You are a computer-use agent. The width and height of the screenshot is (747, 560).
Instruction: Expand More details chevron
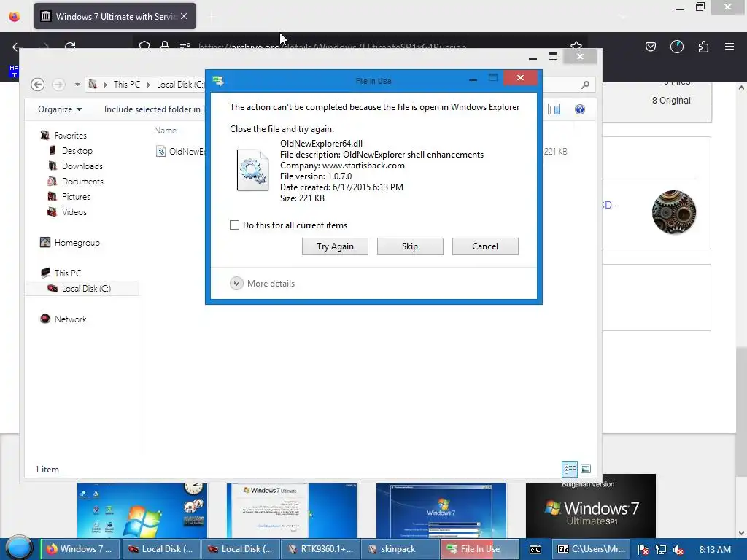tap(237, 284)
